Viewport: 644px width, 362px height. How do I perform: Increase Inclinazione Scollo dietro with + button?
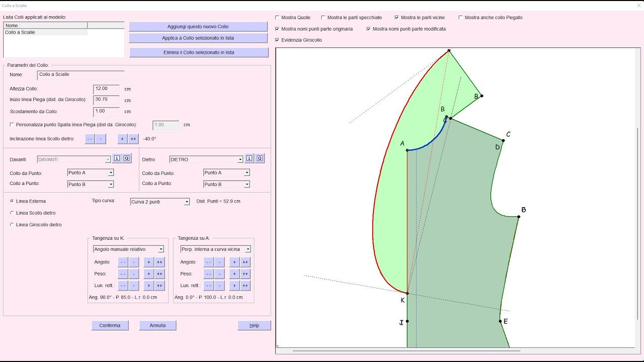tap(122, 139)
